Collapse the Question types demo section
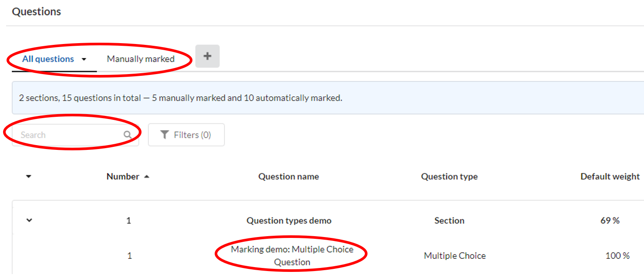Screen dimensions: 644x278 [x=29, y=220]
